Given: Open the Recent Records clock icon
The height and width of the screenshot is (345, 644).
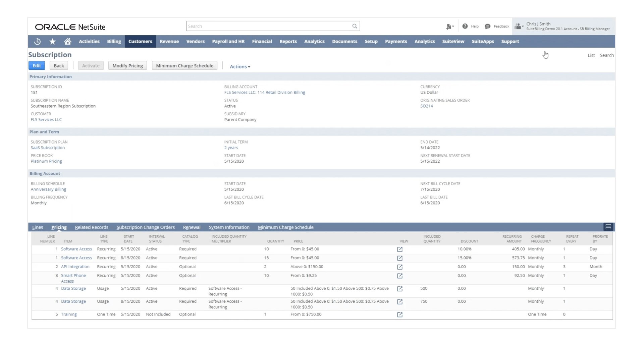Looking at the screenshot, I should tap(38, 41).
